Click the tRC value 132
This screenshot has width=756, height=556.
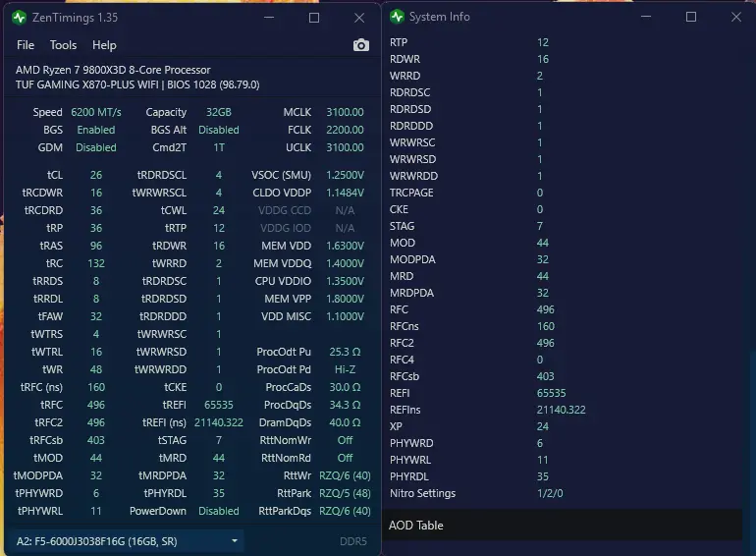click(96, 263)
